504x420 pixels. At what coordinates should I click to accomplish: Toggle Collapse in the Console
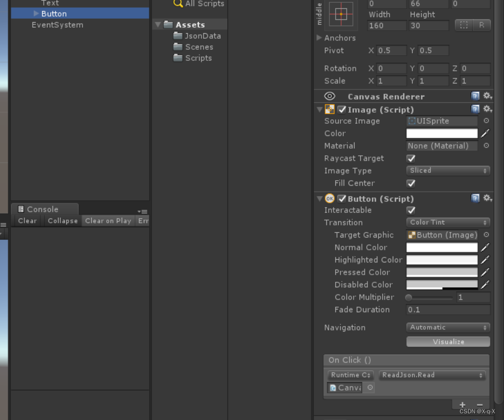[x=63, y=221]
